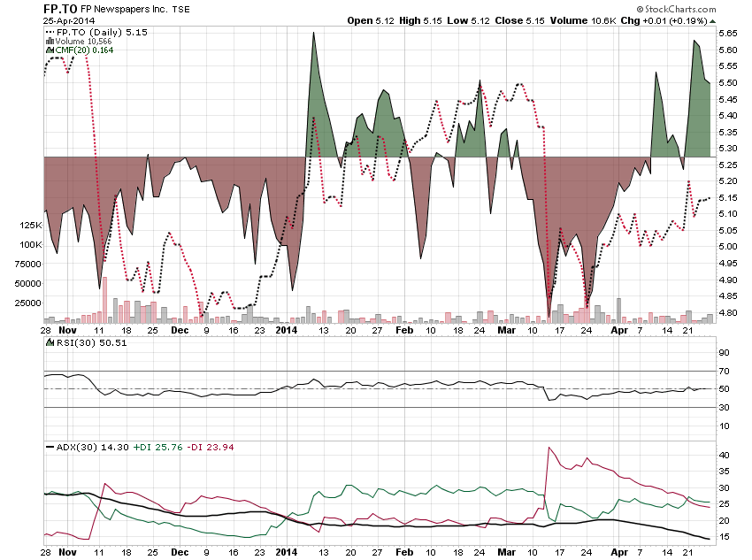Click the 40 label on the ADX axis

[x=724, y=455]
